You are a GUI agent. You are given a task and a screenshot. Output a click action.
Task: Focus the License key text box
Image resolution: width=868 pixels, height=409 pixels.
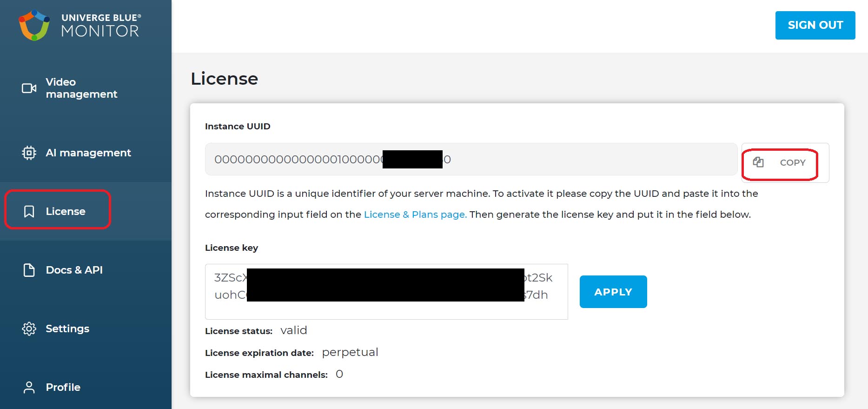[x=386, y=292]
